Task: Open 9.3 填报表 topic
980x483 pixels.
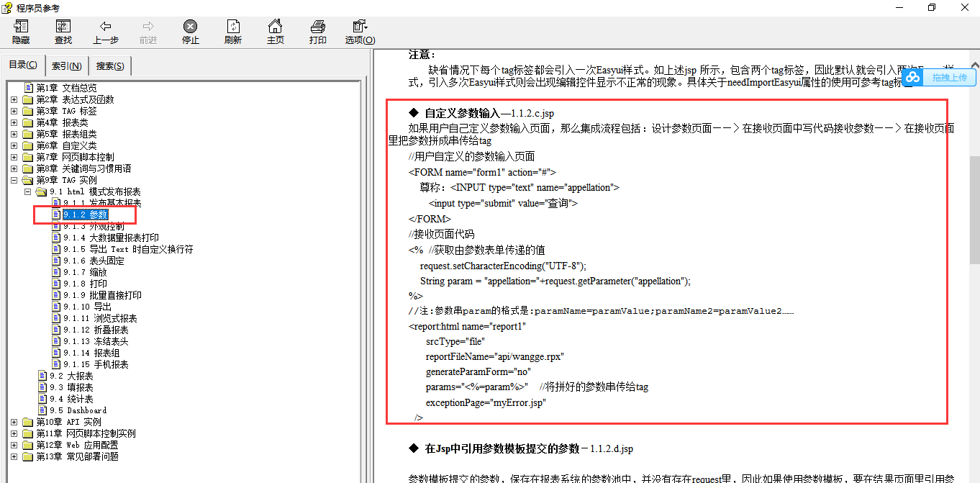Action: pos(71,387)
